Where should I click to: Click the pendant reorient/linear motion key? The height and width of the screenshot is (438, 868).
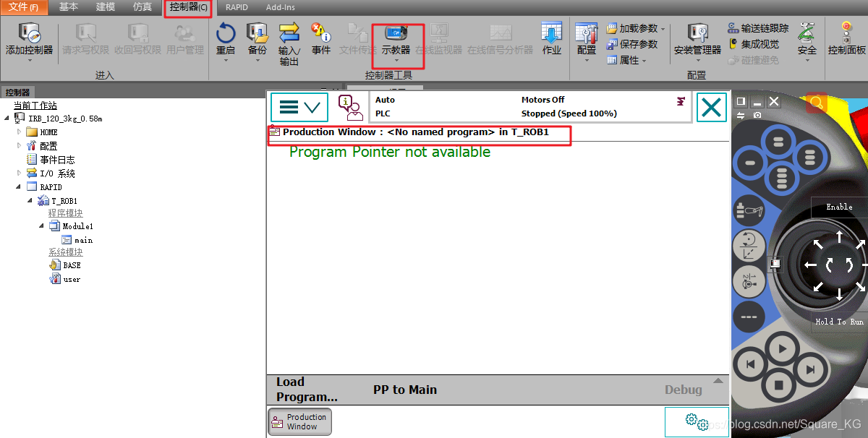(x=749, y=246)
